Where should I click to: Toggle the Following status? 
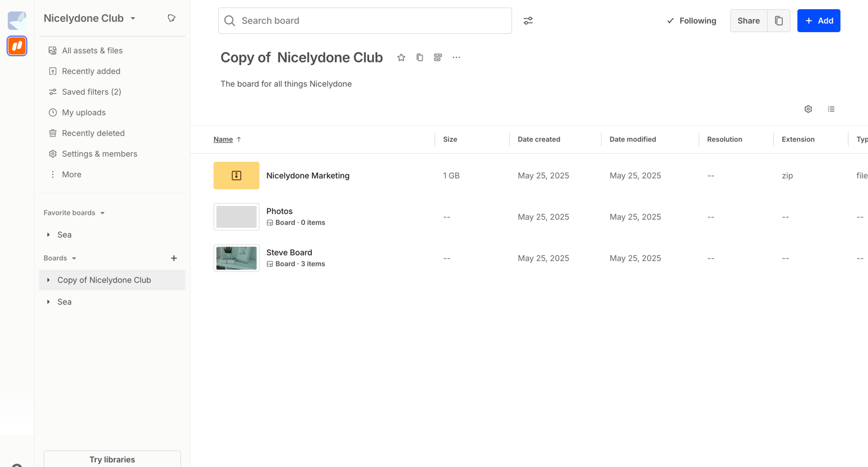tap(692, 21)
